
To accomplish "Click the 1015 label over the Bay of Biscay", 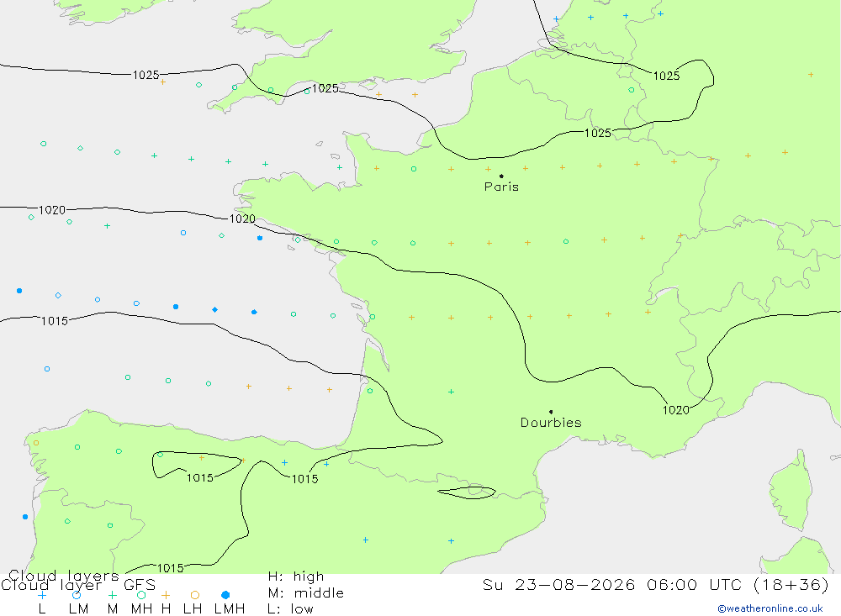I will point(55,321).
